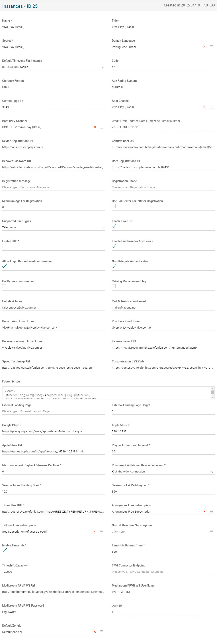
Task: Remove the TefUser Free Subscription value
Action: (x=95, y=532)
